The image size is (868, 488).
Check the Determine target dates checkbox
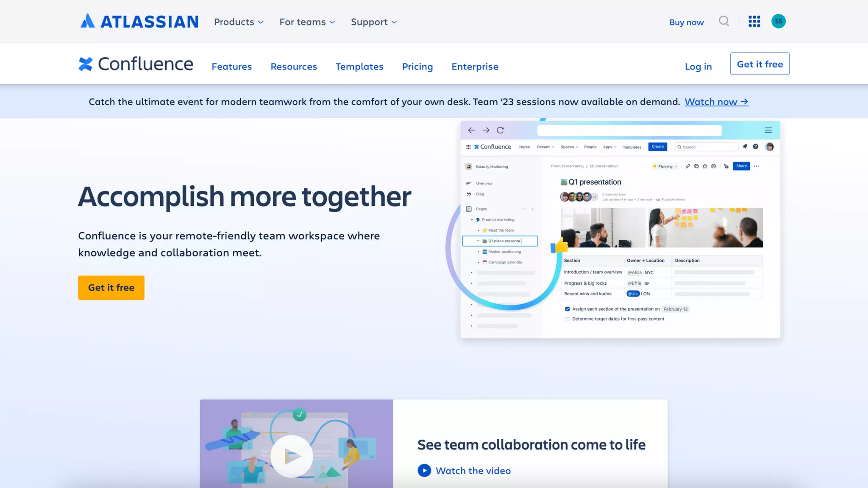[x=567, y=319]
